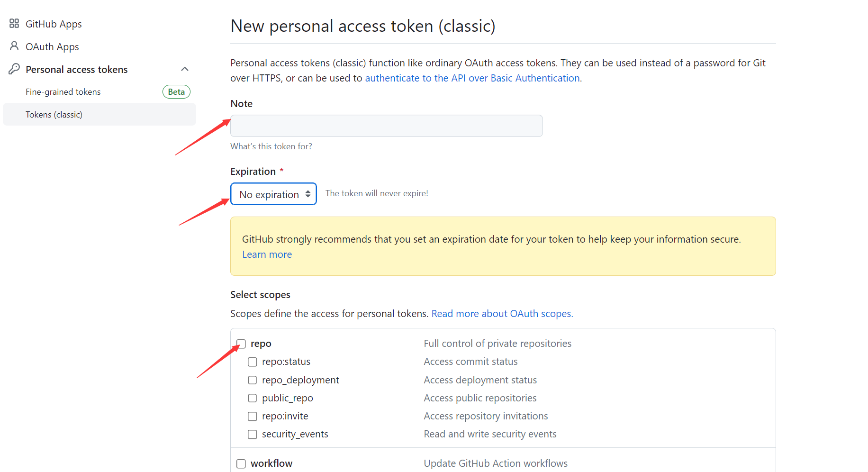Select Tokens (classic) in sidebar
868x472 pixels.
[54, 115]
